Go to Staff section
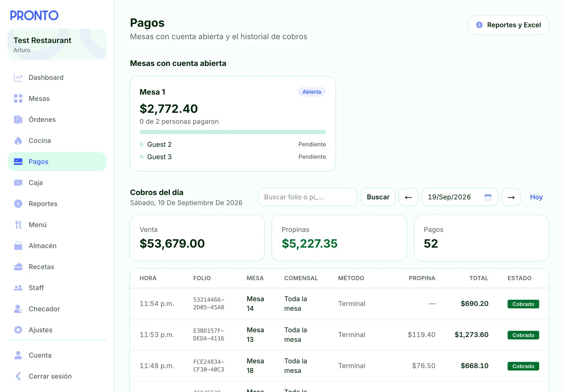This screenshot has height=392, width=564. tap(57, 288)
